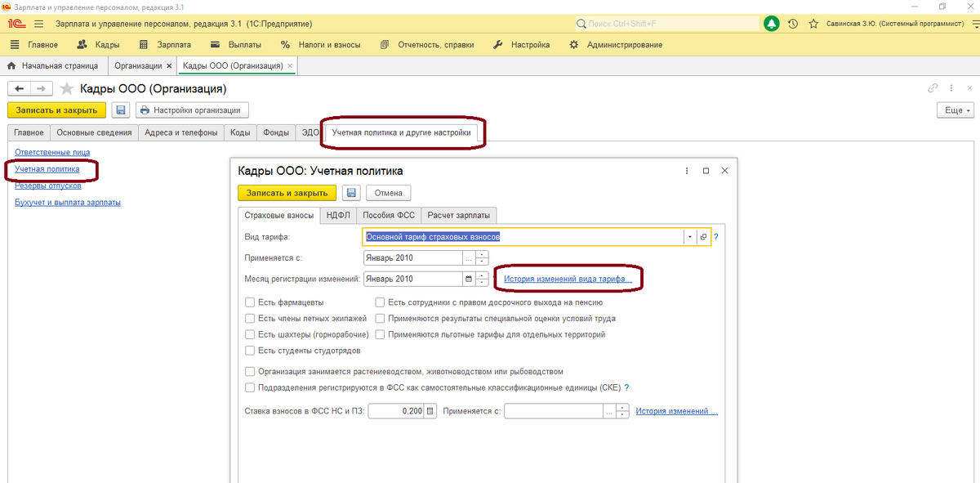The image size is (980, 483).
Task: Click the Поиск Ctrl+Shift+F search field
Action: tap(666, 24)
